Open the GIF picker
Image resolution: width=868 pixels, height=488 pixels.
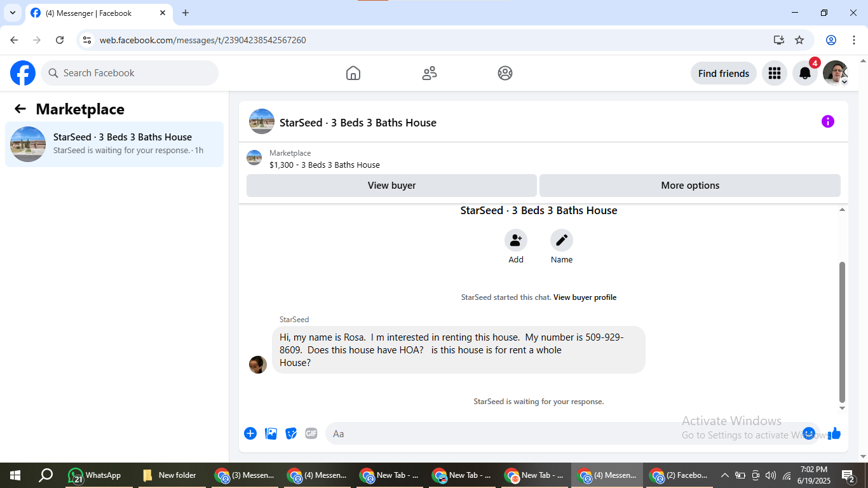point(311,433)
